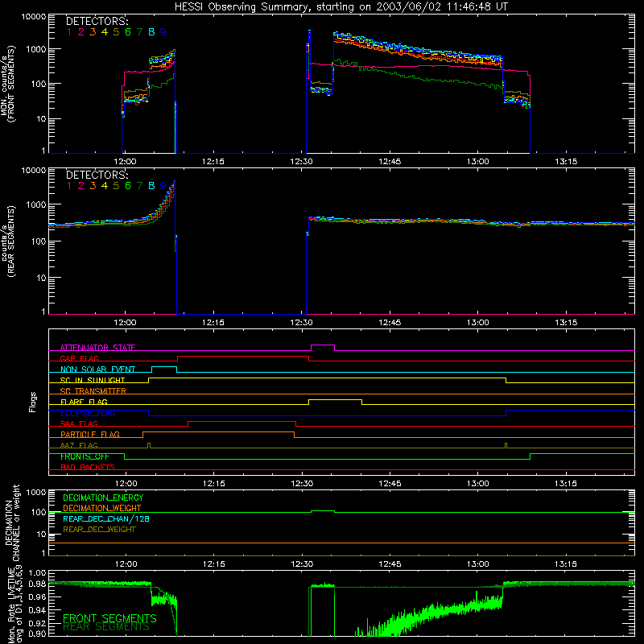644x644 pixels.
Task: Click orange detector 3 in rear segments legend
Action: pos(93,186)
